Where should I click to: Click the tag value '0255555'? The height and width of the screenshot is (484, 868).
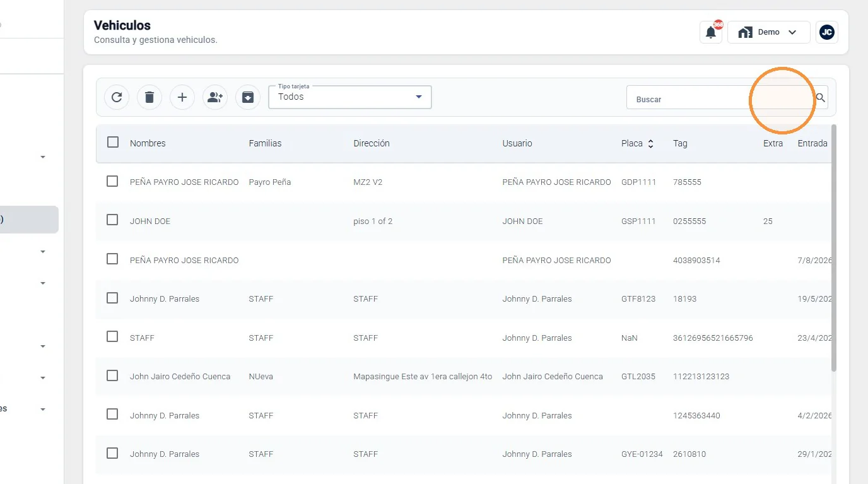689,221
